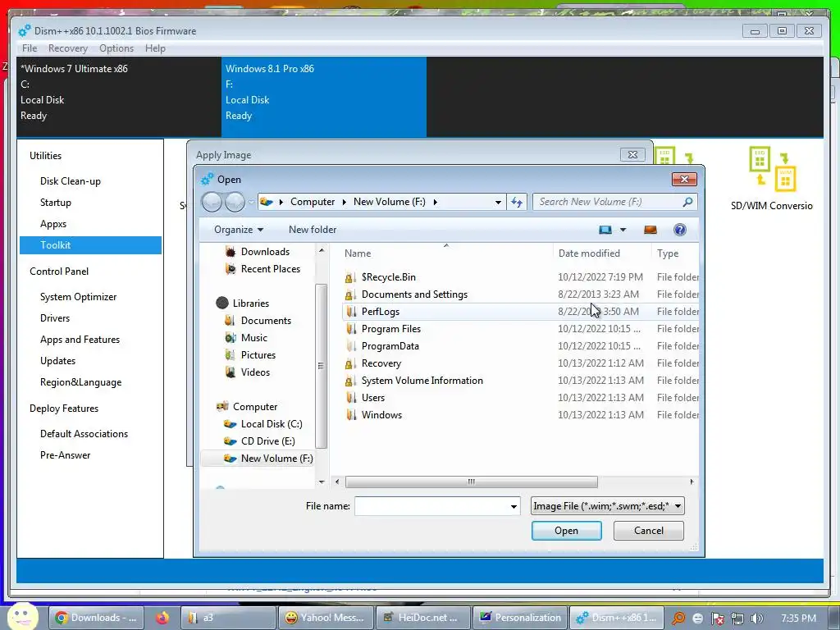Image resolution: width=840 pixels, height=630 pixels.
Task: Click Firefox icon in taskbar
Action: point(162,618)
